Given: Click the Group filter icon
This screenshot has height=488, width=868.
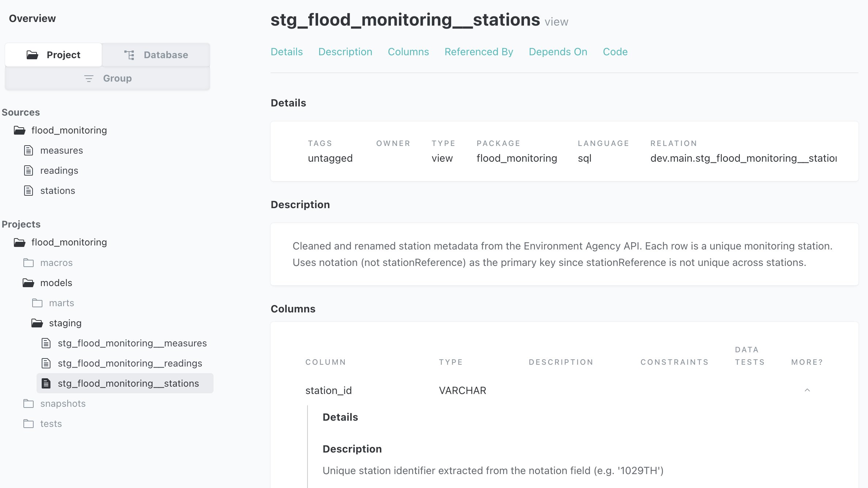Looking at the screenshot, I should (89, 78).
